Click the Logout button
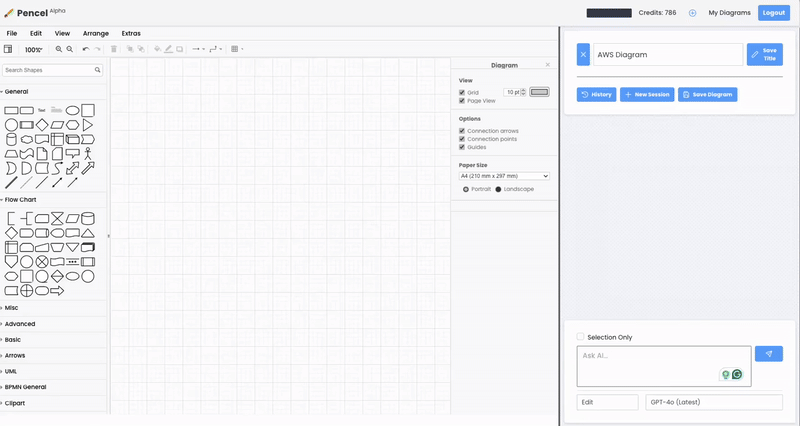The width and height of the screenshot is (800, 426). point(773,13)
